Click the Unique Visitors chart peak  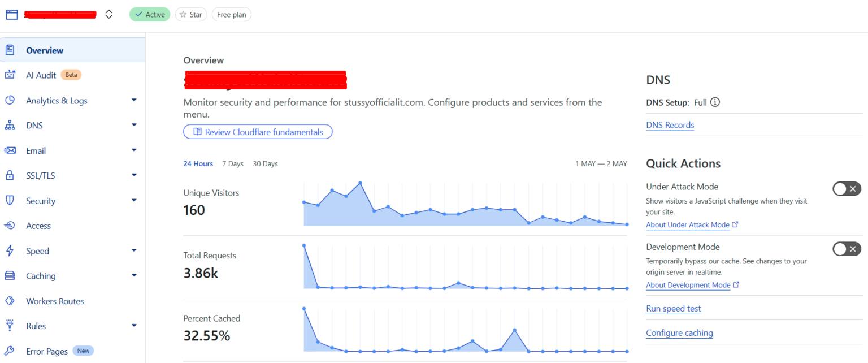[359, 183]
